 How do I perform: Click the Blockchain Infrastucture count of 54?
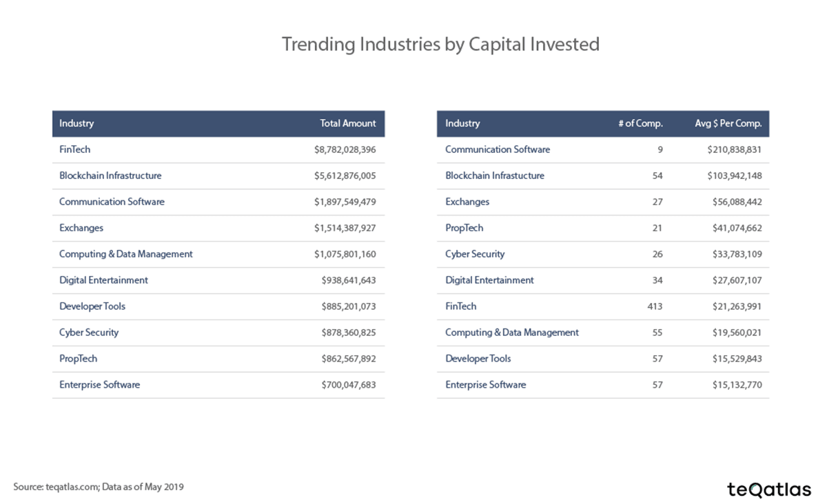(657, 176)
